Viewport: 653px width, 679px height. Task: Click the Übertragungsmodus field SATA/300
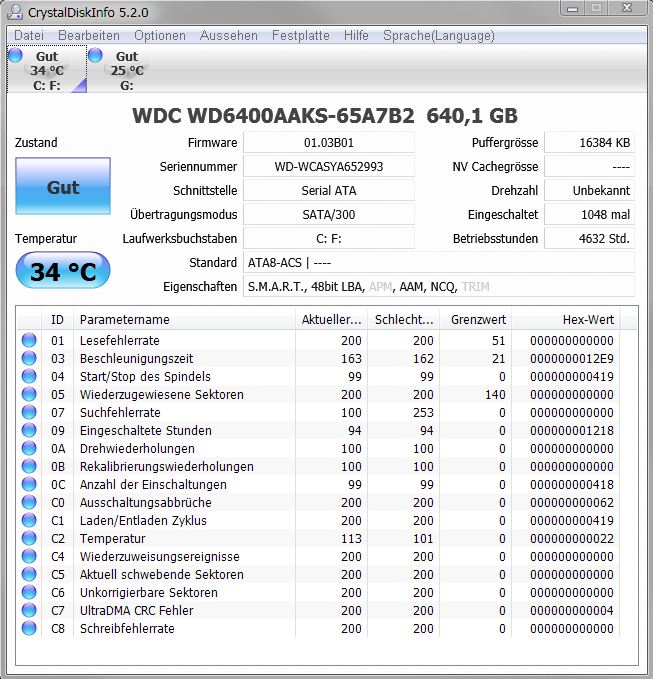click(329, 214)
